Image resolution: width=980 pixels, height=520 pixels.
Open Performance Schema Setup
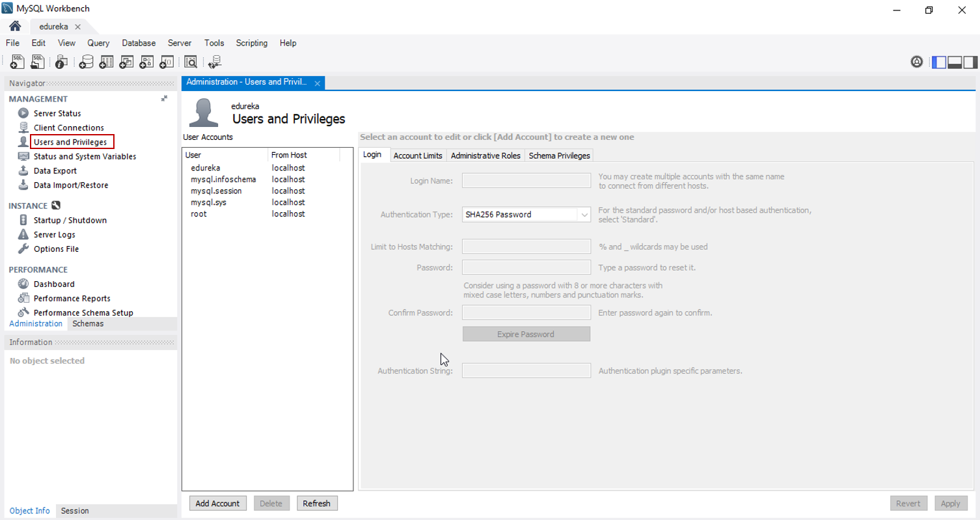point(83,312)
